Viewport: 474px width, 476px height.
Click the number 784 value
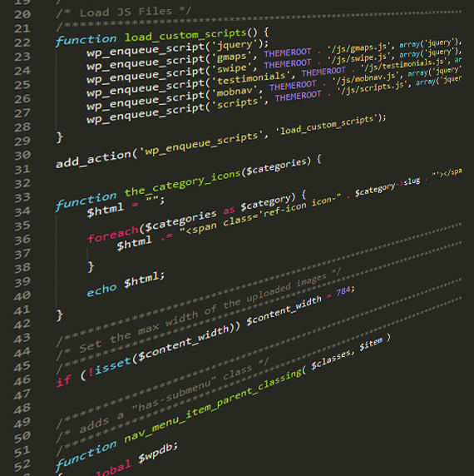[x=343, y=291]
